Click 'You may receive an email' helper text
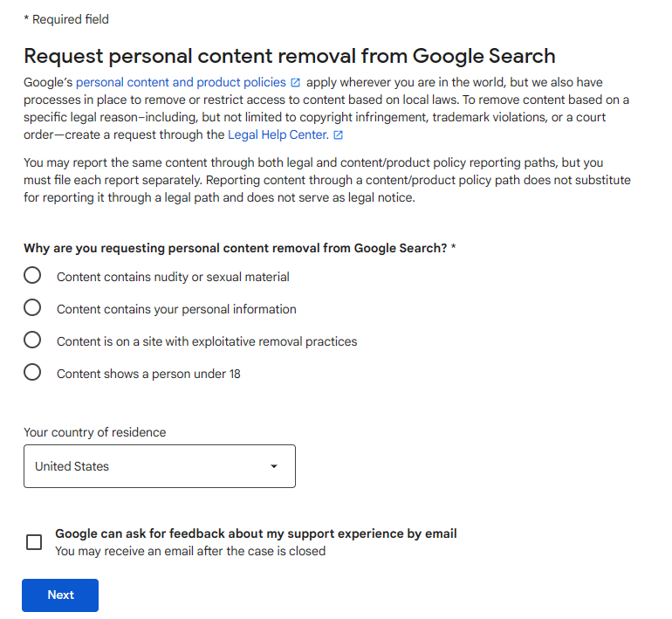Screen dimensions: 672x619 click(x=190, y=551)
